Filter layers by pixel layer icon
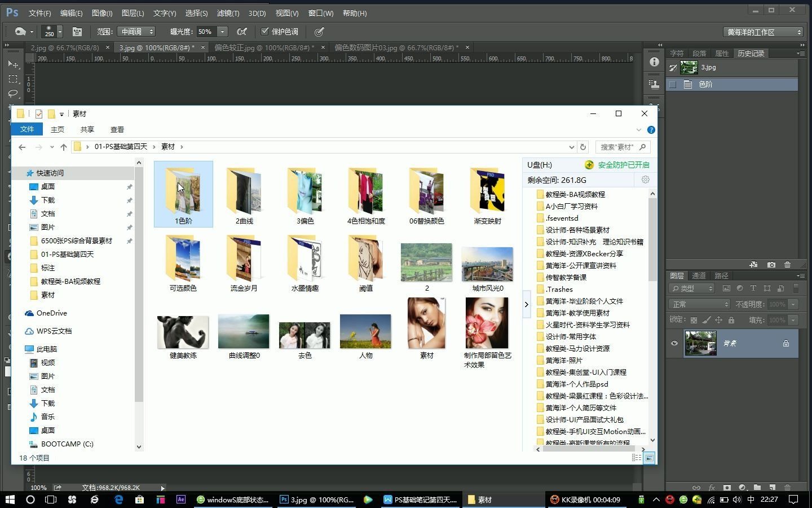812x508 pixels. tap(726, 288)
